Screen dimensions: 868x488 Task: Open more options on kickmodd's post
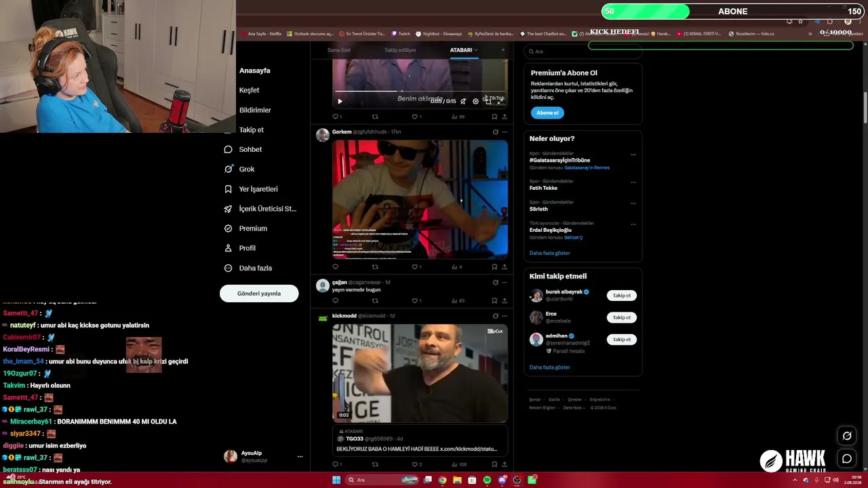[x=505, y=316]
